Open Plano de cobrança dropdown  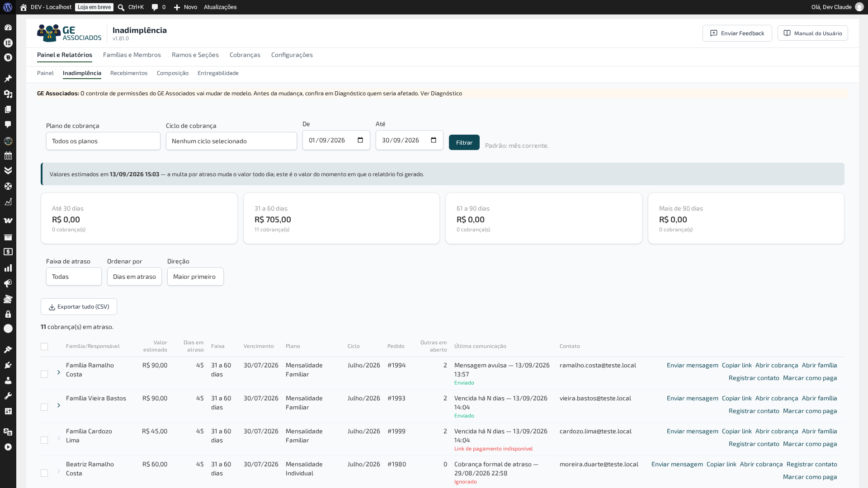point(103,141)
